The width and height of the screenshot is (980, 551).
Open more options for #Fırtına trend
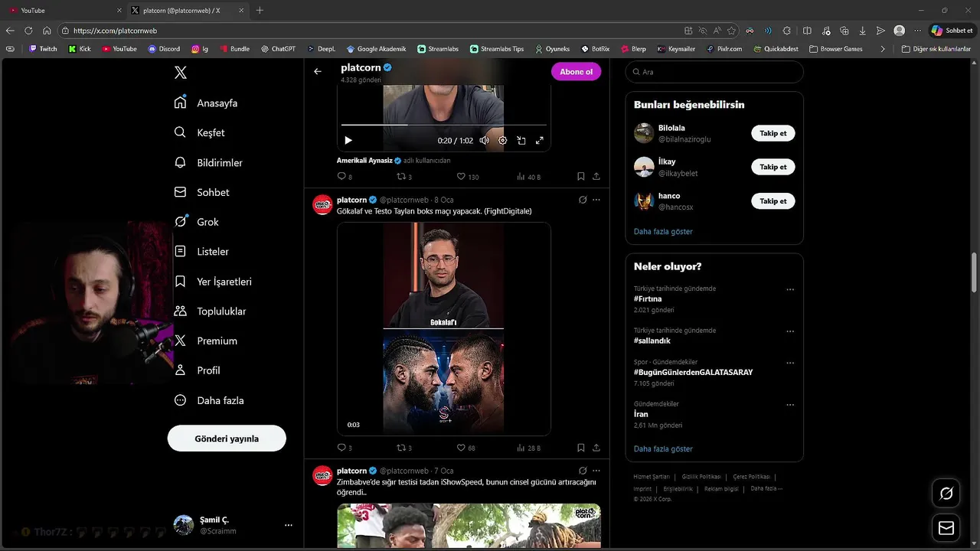coord(790,290)
